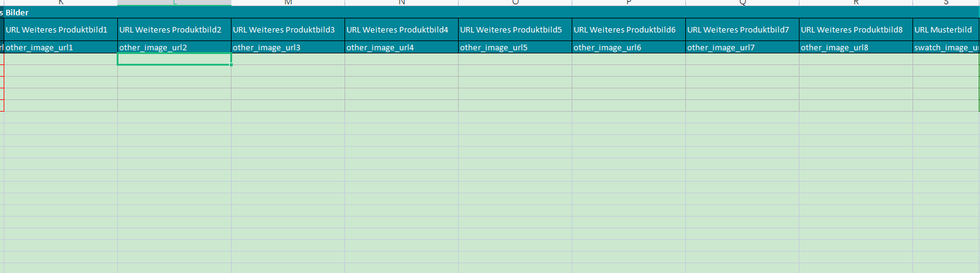Select first empty cell below other_image_url3
Screen dimensions: 980x273
tap(287, 59)
